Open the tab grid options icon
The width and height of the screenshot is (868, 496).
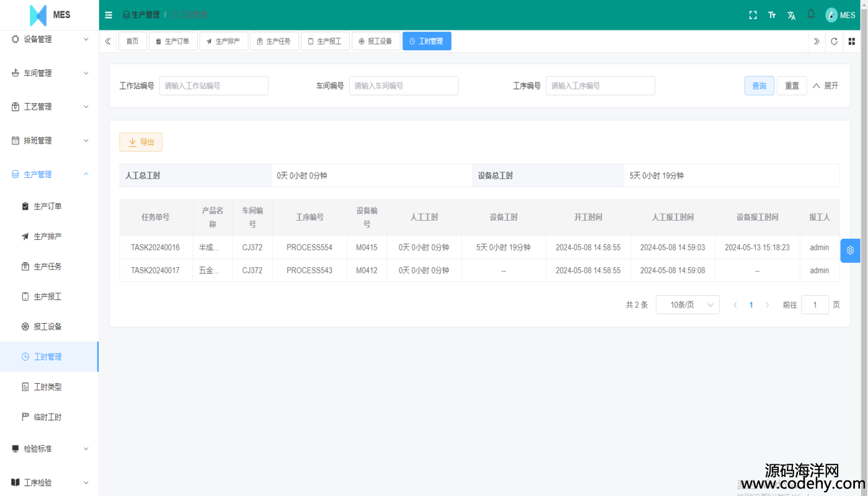click(x=852, y=42)
